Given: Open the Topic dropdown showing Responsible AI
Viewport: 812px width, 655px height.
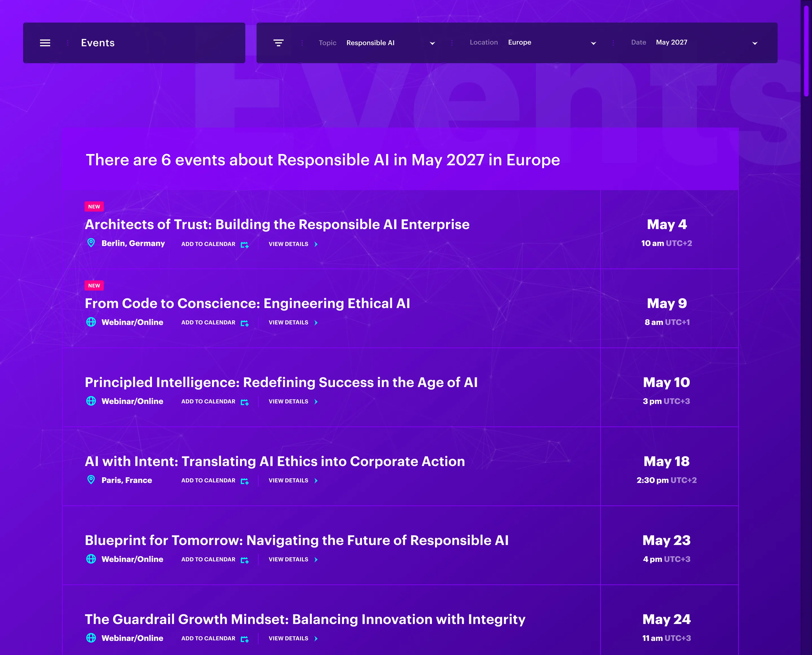Looking at the screenshot, I should [x=377, y=43].
